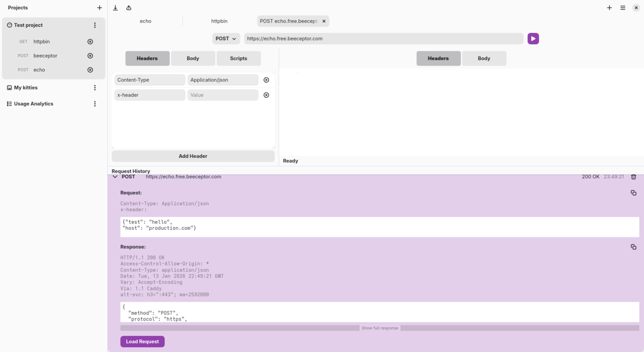This screenshot has height=352, width=644.
Task: Collapse the POST history entry chevron
Action: click(x=115, y=177)
